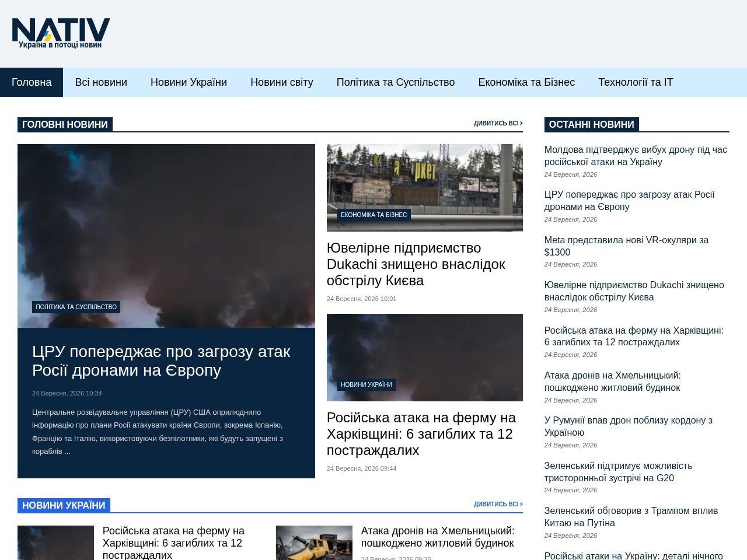Click the excerpt text Центральне розвідувальне управління
The height and width of the screenshot is (560, 747).
158,432
